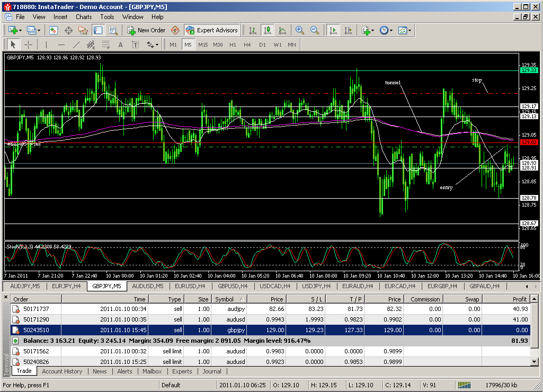
Task: Toggle the Expert Advisors button
Action: point(212,31)
